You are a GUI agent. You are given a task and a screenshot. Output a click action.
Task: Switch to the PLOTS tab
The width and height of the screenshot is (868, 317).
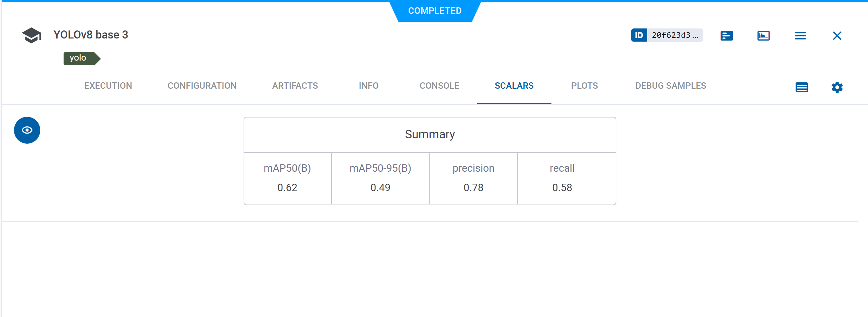[x=584, y=86]
